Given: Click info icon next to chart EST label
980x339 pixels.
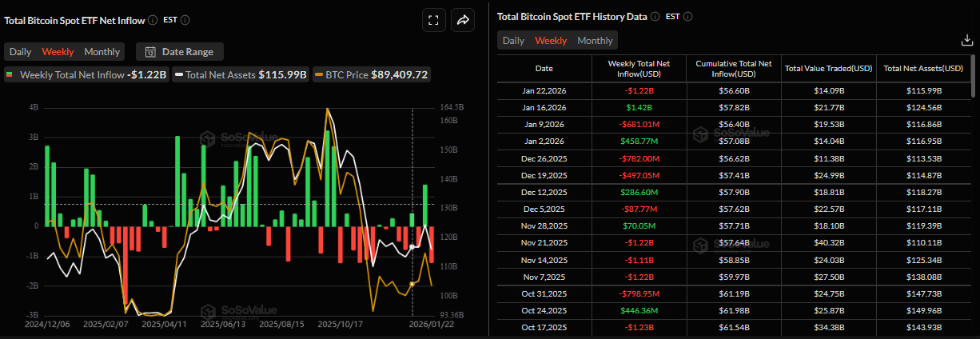Looking at the screenshot, I should pos(185,20).
